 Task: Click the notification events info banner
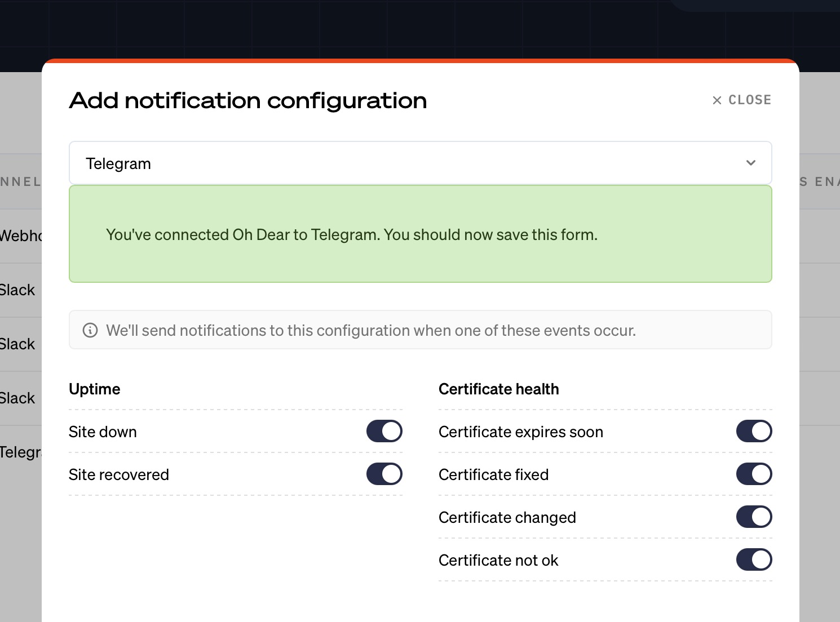tap(420, 330)
